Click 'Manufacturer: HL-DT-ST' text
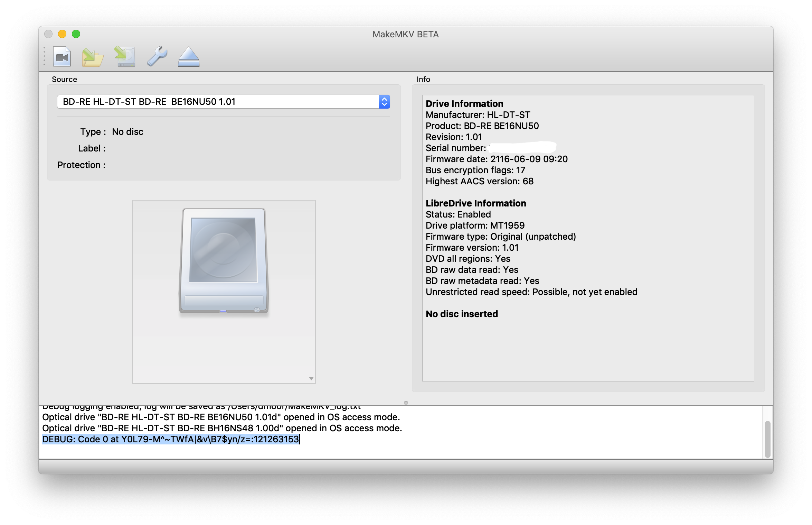Viewport: 812px width, 525px height. 478,115
